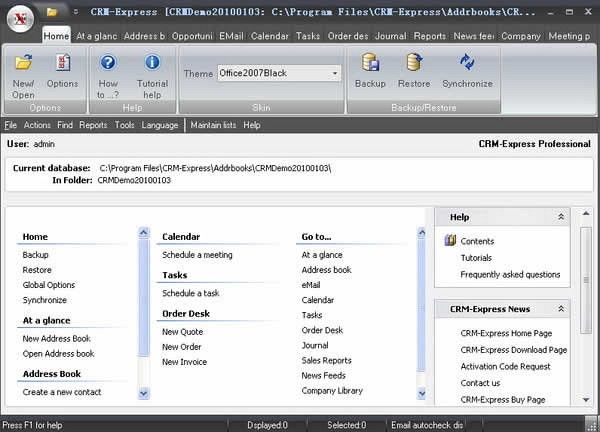Click the Global Options link

coord(49,285)
